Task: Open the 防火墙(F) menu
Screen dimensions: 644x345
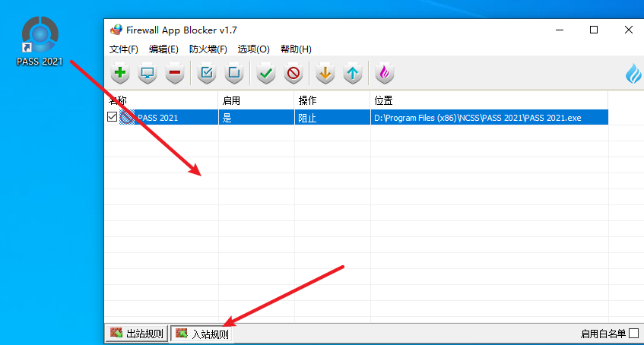Action: [208, 49]
